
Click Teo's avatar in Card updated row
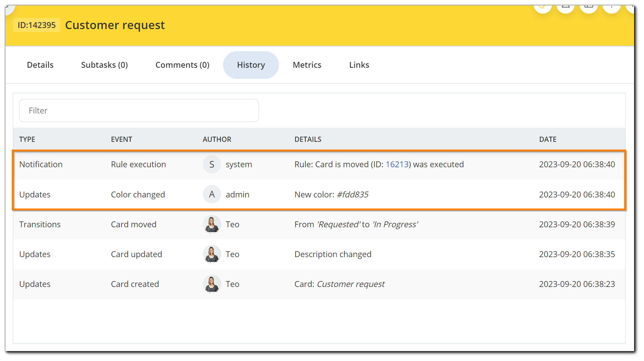click(212, 254)
